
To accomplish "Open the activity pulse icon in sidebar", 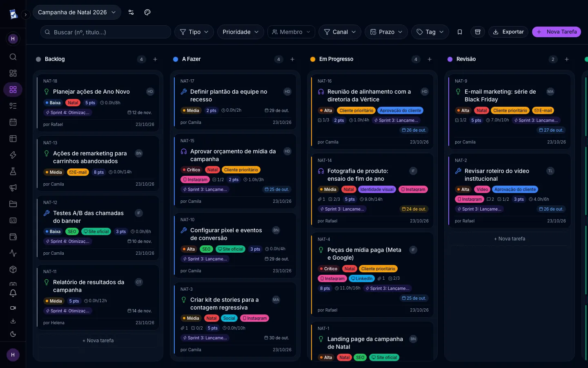I will (13, 253).
